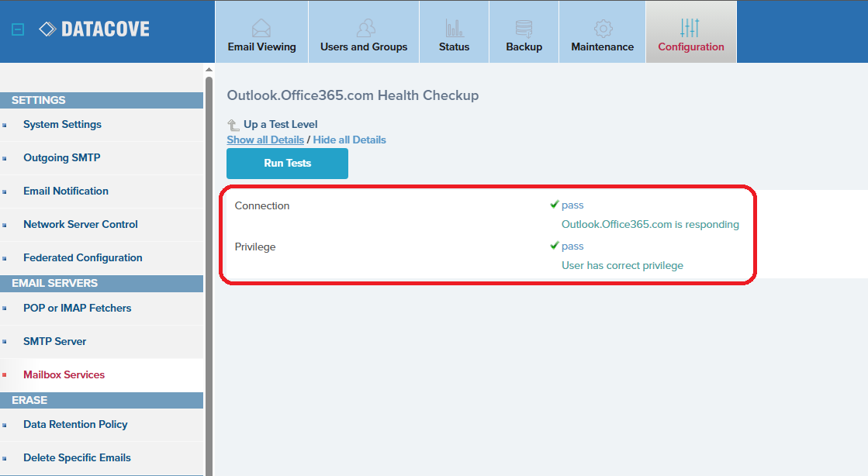Open Federated Configuration
868x476 pixels.
82,257
